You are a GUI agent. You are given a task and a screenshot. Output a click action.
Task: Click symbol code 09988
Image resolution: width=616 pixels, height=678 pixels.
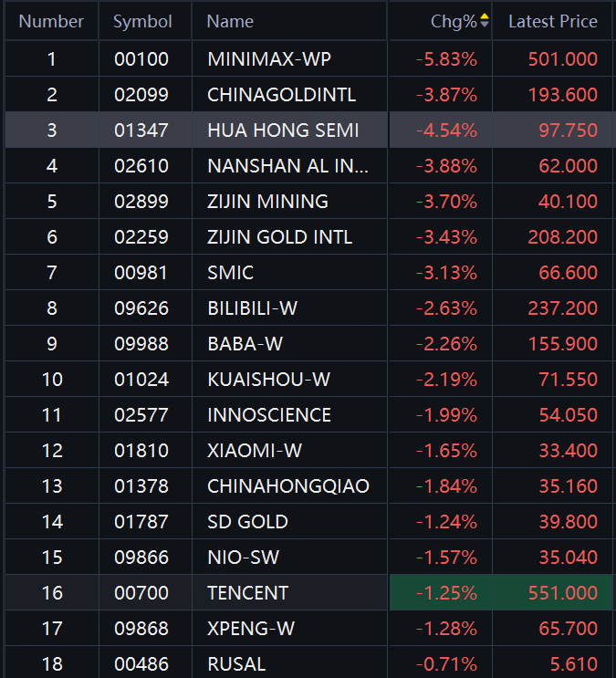pyautogui.click(x=141, y=344)
